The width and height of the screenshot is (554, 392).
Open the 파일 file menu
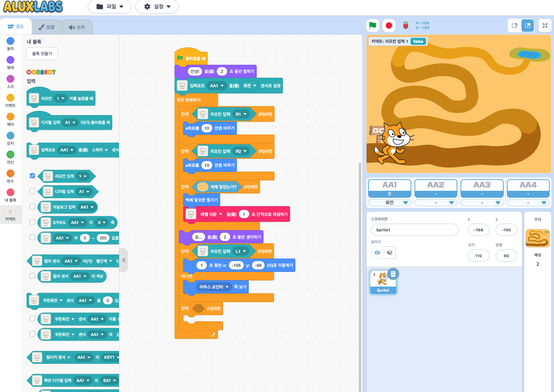109,7
